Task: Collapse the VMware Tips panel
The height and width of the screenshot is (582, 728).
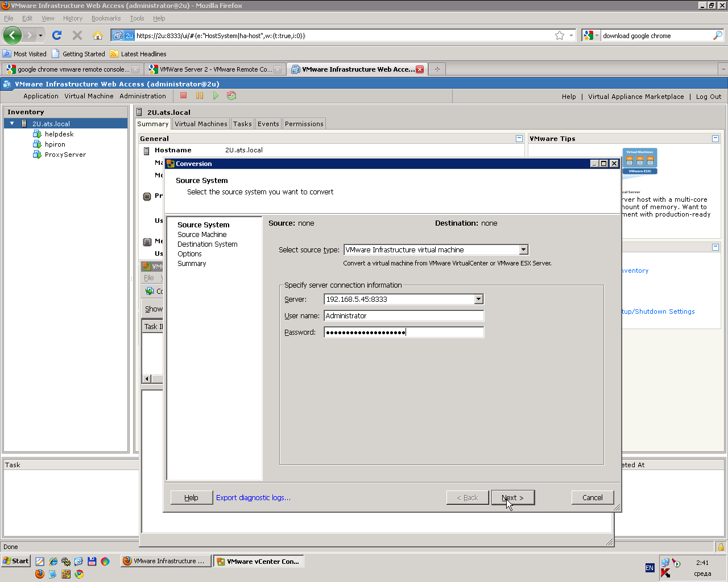Action: (715, 139)
